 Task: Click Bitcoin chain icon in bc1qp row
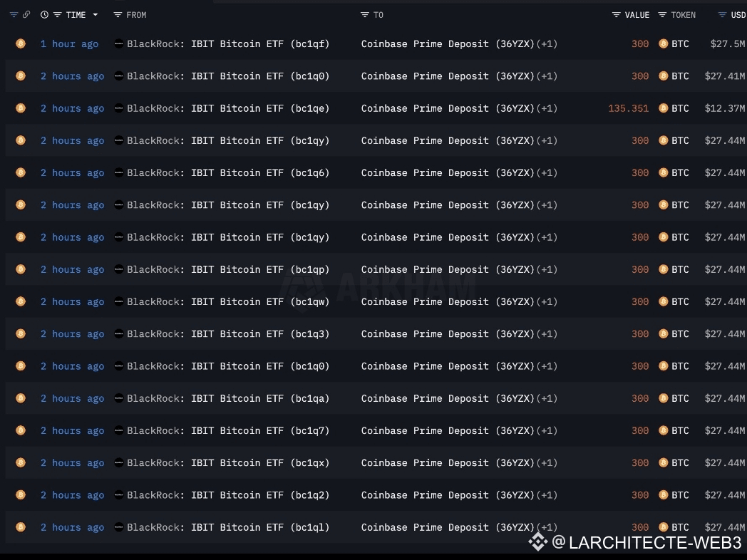[21, 269]
